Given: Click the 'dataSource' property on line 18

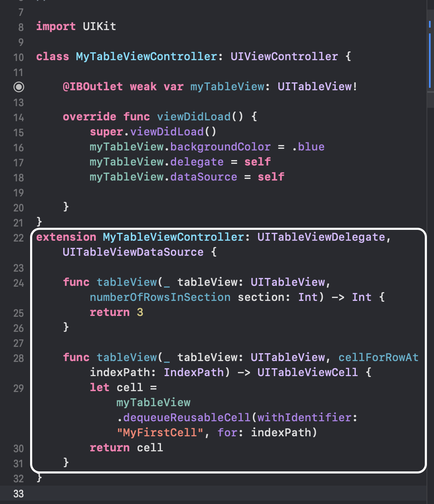Looking at the screenshot, I should tap(204, 177).
